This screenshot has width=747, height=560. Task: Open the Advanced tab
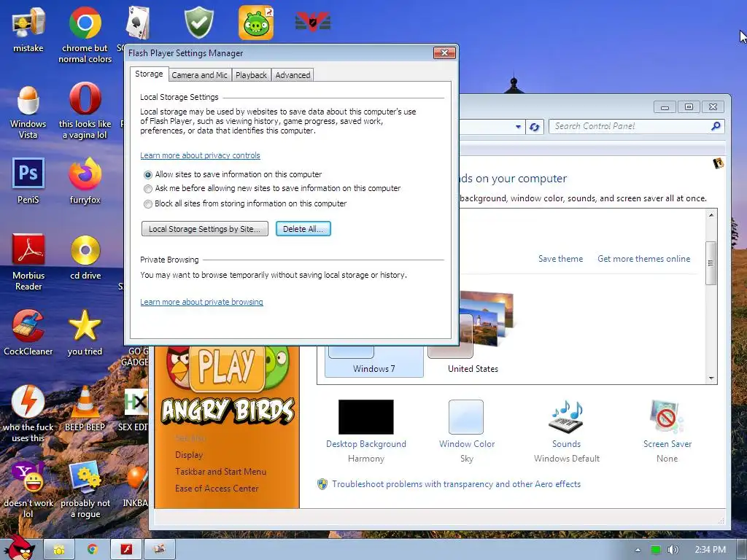pyautogui.click(x=293, y=75)
